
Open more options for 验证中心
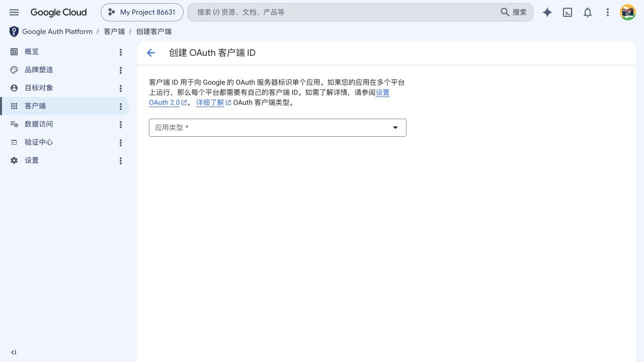point(121,143)
